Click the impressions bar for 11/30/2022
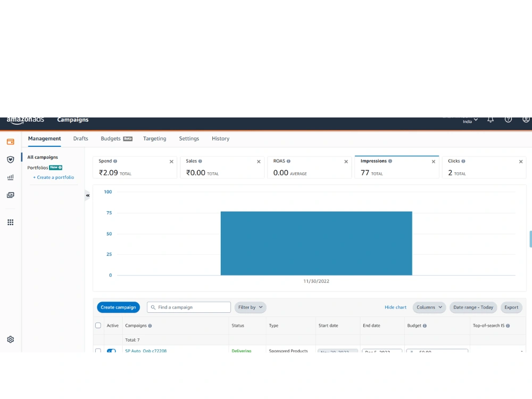Image resolution: width=532 pixels, height=399 pixels. [316, 243]
